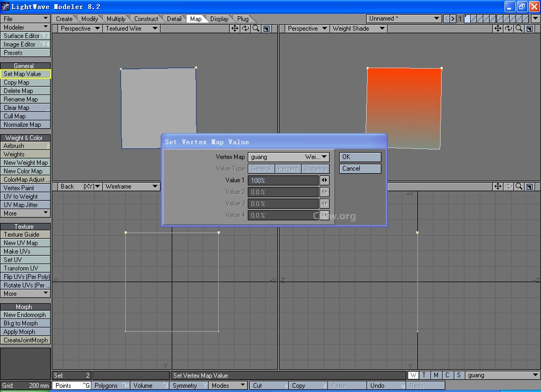Open the Image Editor

click(25, 44)
